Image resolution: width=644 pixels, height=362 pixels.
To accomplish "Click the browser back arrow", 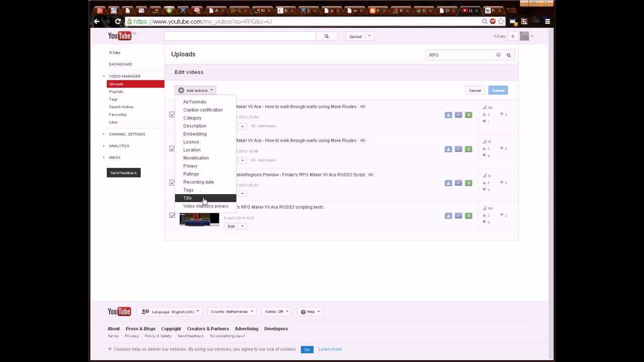I will pyautogui.click(x=97, y=21).
